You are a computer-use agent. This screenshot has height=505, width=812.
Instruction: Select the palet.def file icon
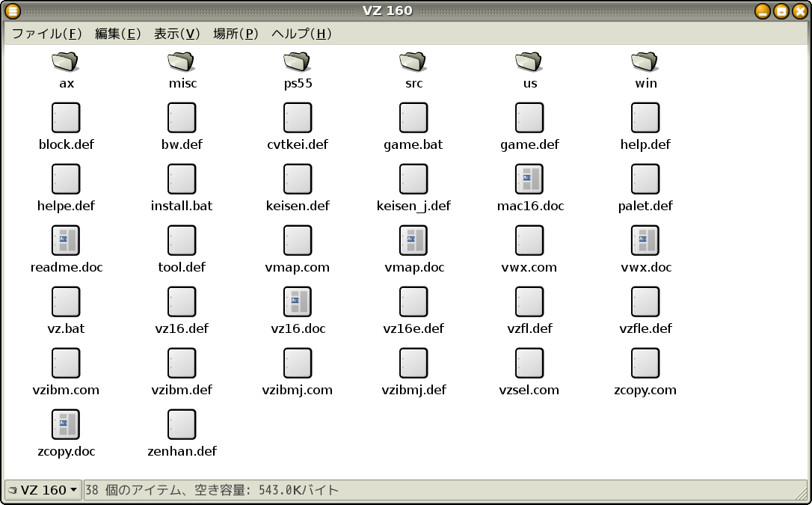point(646,179)
